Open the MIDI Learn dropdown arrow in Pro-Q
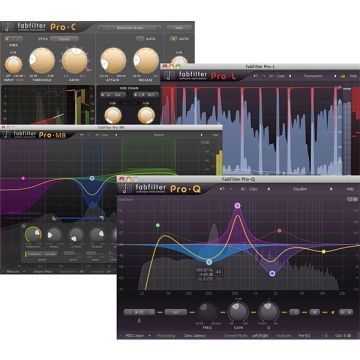360x360 pixels. [150, 335]
